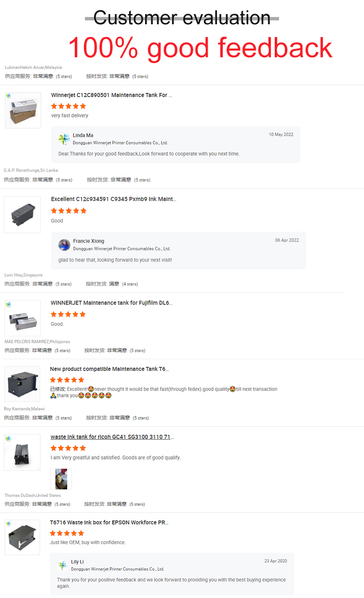Click star rating under Fujifilm DL6 review
The width and height of the screenshot is (364, 598).
pos(68,314)
